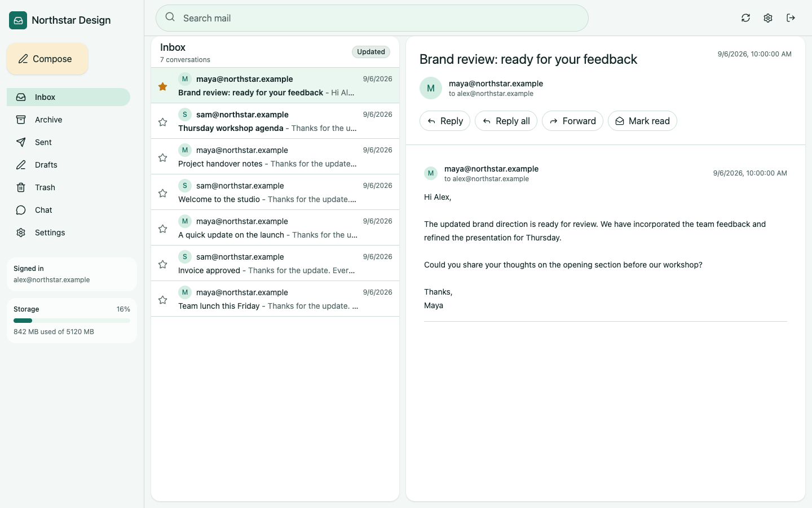Star A quick update on the launch

point(162,229)
